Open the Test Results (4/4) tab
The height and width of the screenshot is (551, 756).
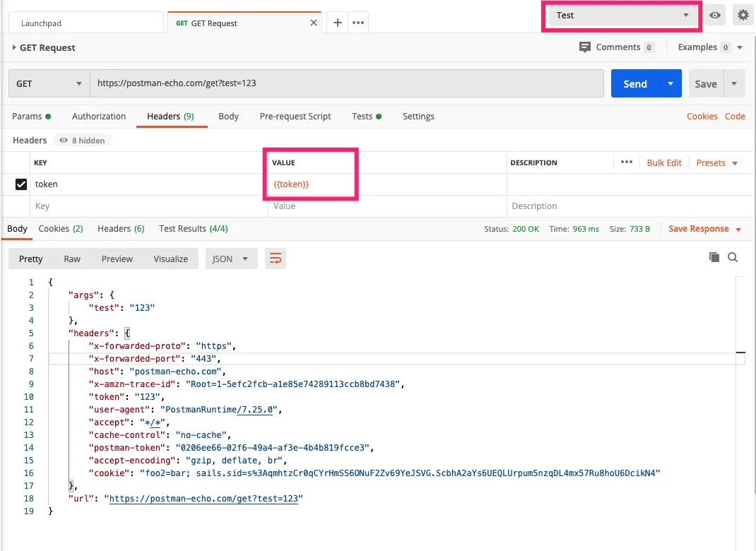194,228
